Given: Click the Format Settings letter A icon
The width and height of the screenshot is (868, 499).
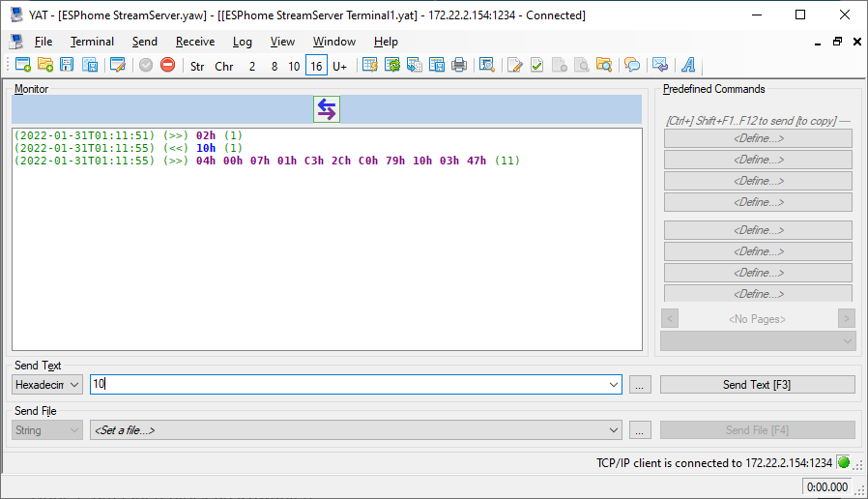Looking at the screenshot, I should click(689, 66).
